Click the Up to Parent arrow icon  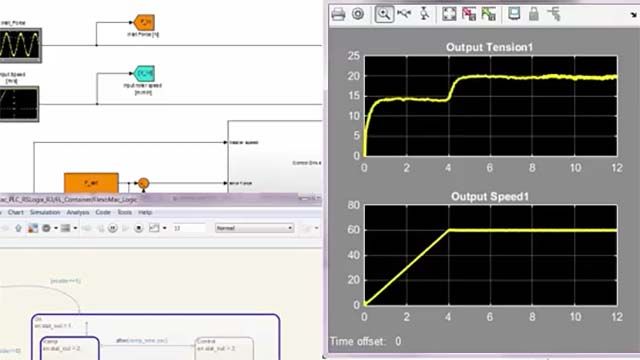tap(18, 228)
